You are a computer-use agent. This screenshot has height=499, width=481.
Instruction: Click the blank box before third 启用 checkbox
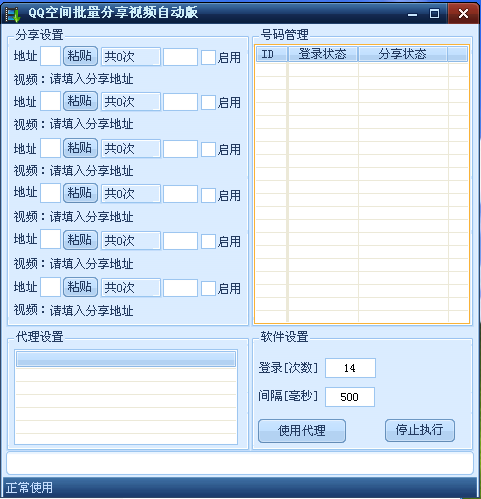(x=180, y=149)
